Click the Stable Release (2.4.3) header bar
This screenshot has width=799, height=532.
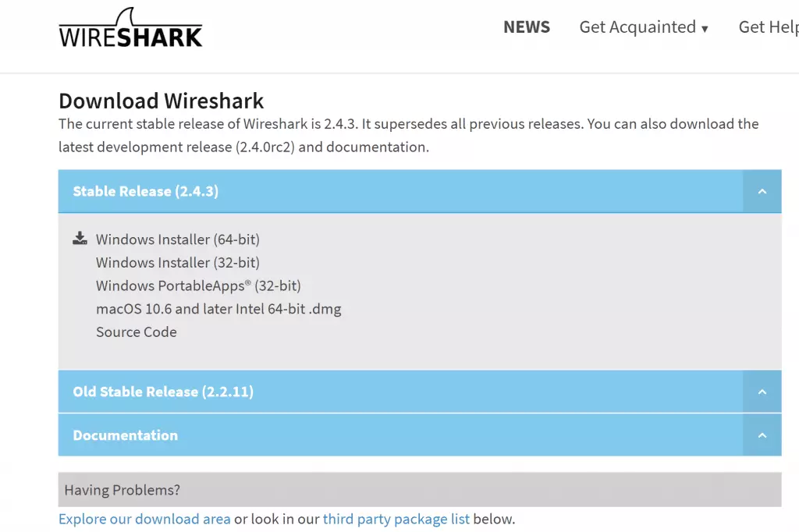pos(390,191)
